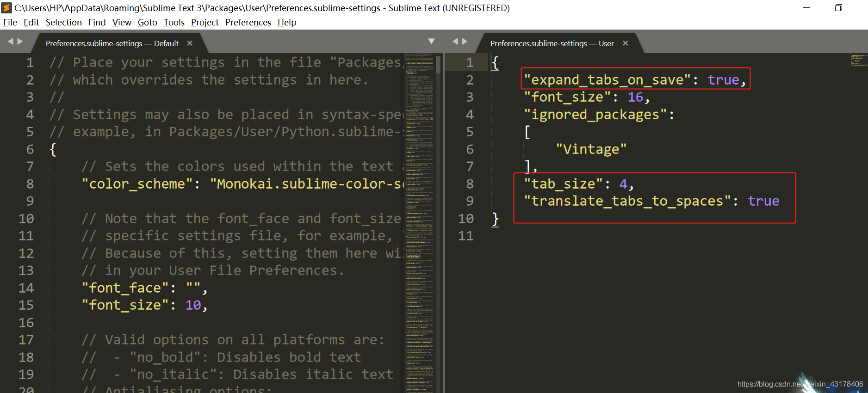
Task: Click line number 1 in right pane
Action: pyautogui.click(x=470, y=62)
